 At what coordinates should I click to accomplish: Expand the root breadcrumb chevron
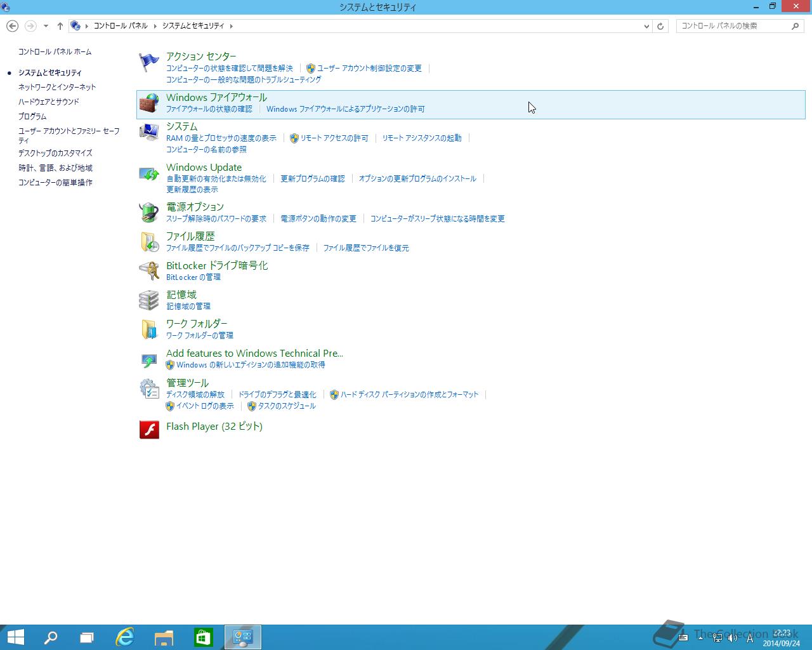pyautogui.click(x=86, y=26)
